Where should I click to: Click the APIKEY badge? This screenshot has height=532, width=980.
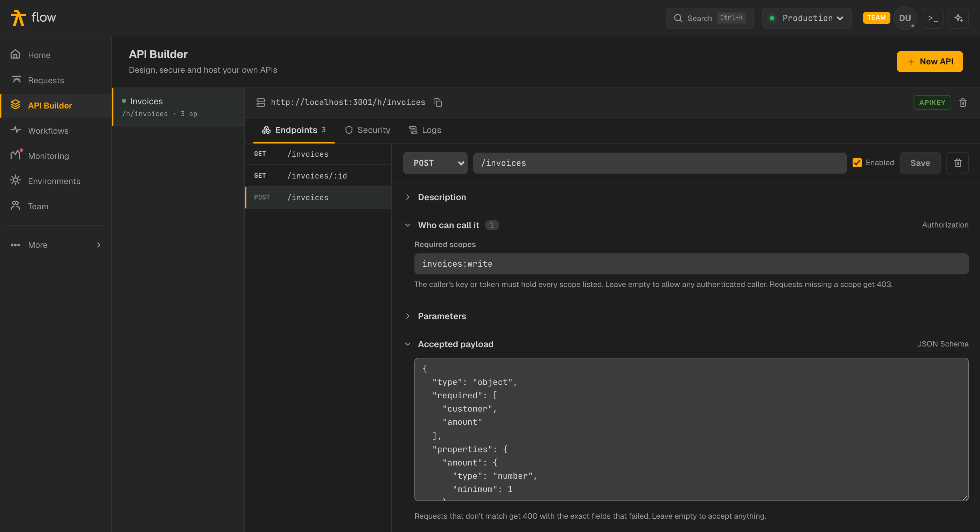(x=932, y=102)
